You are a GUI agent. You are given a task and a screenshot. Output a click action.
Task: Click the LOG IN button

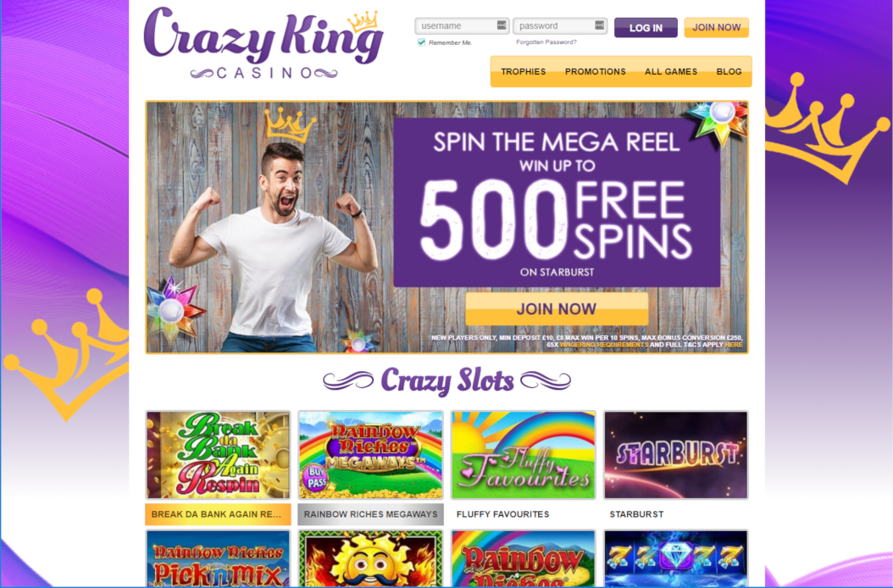[x=646, y=27]
